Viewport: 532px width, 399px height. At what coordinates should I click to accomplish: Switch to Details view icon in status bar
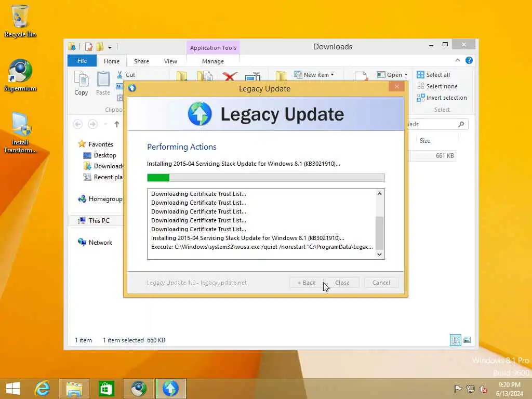pos(455,340)
